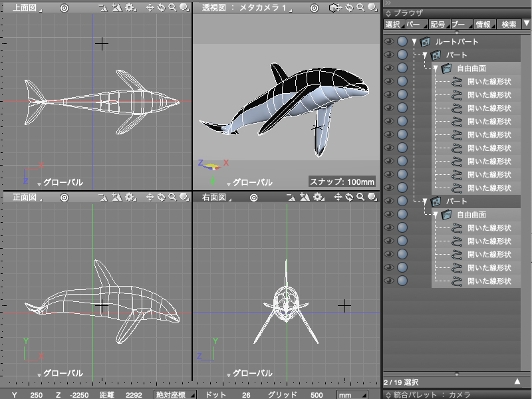This screenshot has height=399, width=532.
Task: Toggle the render sphere for the second パート
Action: click(402, 201)
